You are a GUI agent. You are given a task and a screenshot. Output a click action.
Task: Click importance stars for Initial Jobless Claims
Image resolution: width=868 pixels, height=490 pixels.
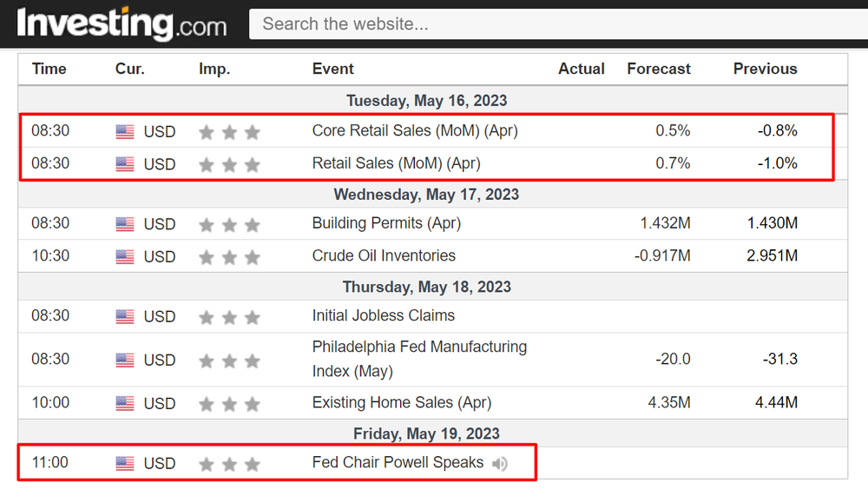click(x=229, y=317)
